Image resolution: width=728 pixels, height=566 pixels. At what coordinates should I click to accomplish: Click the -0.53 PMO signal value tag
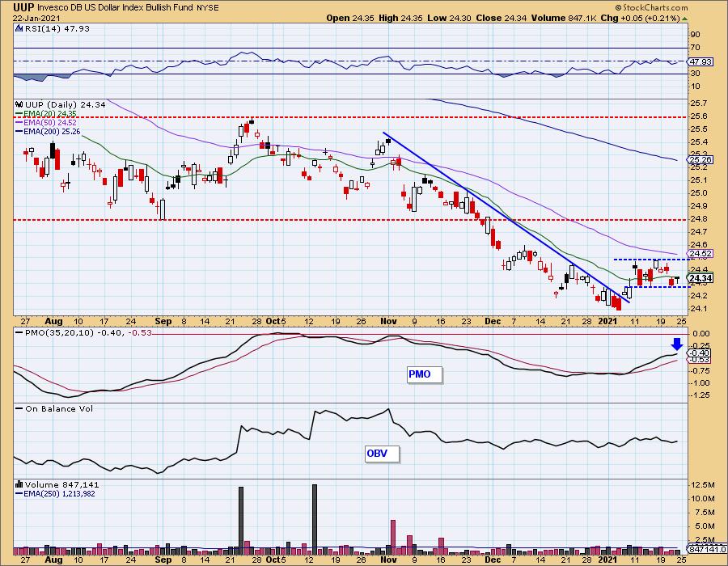(x=700, y=360)
